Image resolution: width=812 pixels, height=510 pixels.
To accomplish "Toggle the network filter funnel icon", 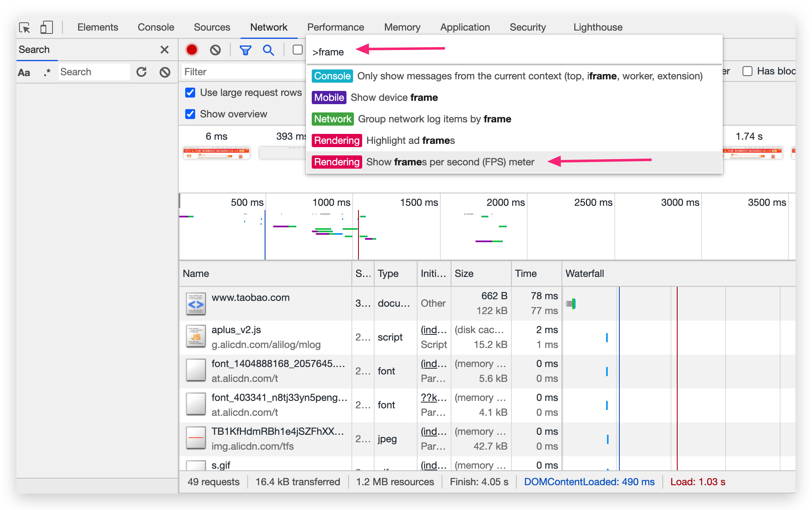I will tap(245, 50).
